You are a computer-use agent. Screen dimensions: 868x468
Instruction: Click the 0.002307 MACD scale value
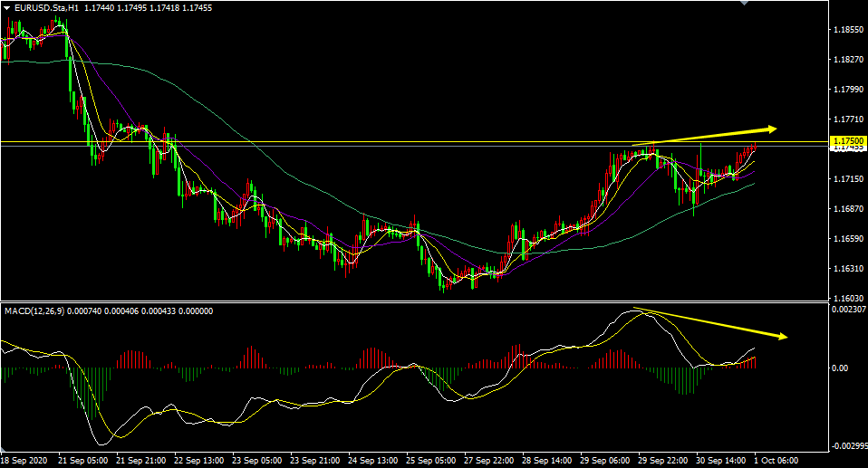pyautogui.click(x=849, y=310)
